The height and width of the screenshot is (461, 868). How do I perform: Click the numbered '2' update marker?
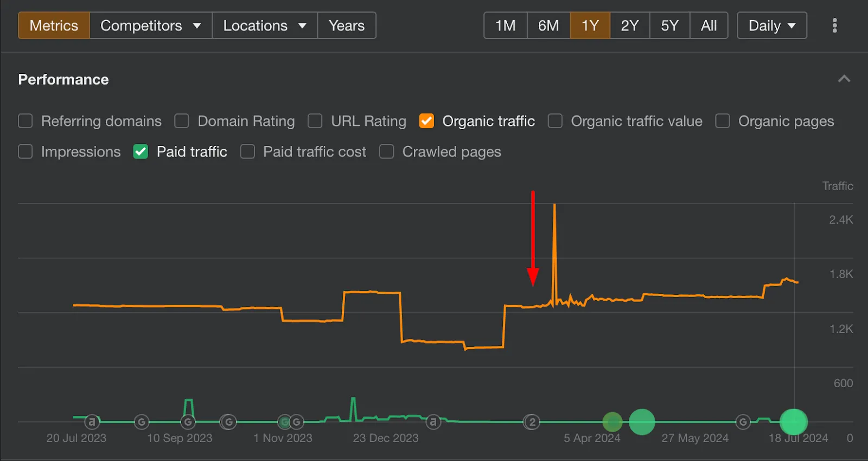(532, 422)
